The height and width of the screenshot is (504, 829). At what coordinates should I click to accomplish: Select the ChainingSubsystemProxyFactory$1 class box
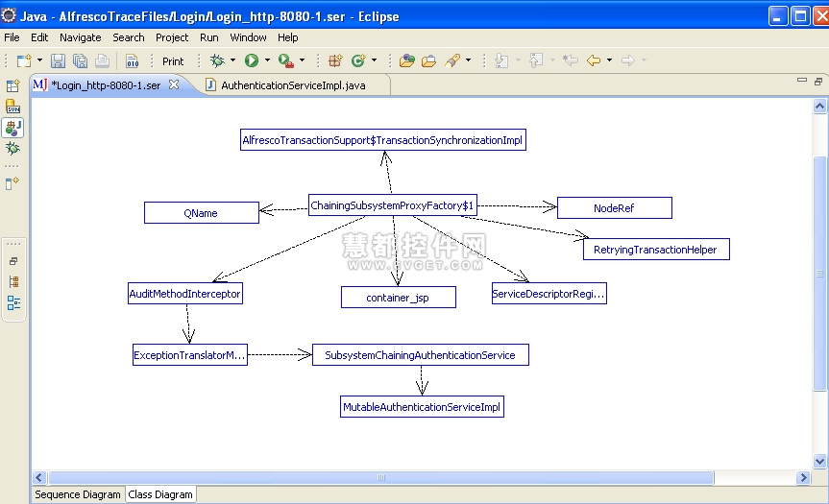[x=392, y=205]
